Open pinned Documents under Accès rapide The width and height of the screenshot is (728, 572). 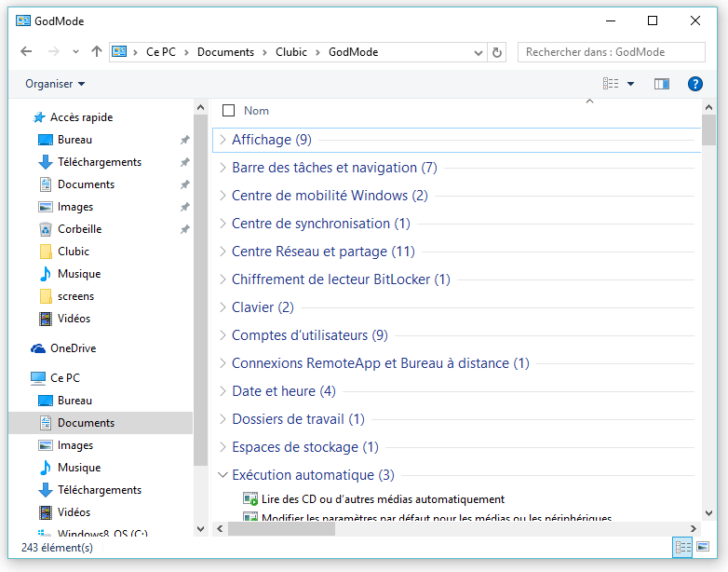pyautogui.click(x=86, y=184)
